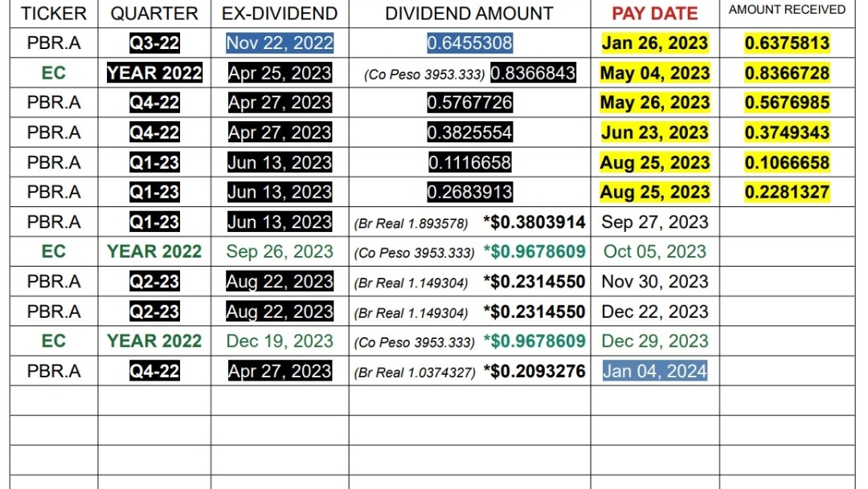Click the EC ticker in the Oct 05 row

click(x=54, y=251)
